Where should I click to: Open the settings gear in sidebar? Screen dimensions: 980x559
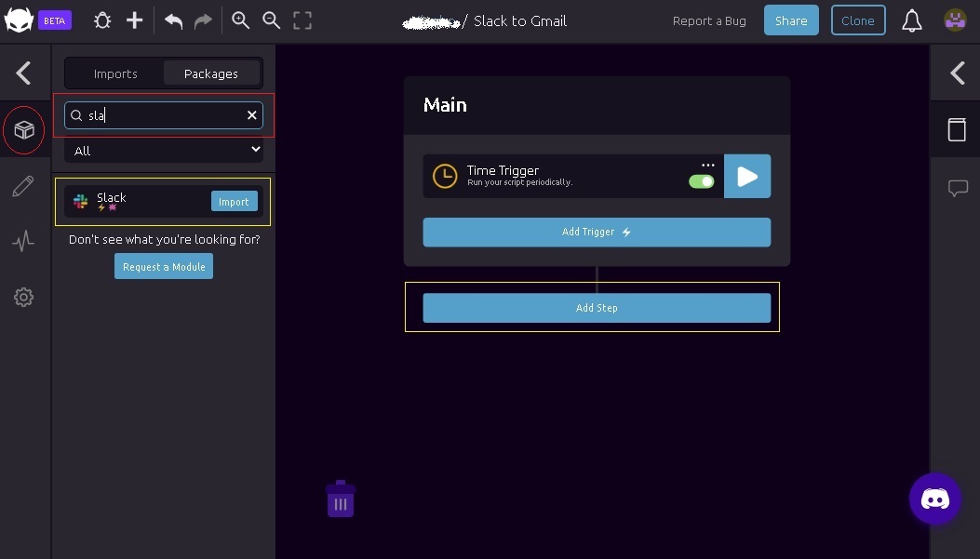click(x=24, y=297)
